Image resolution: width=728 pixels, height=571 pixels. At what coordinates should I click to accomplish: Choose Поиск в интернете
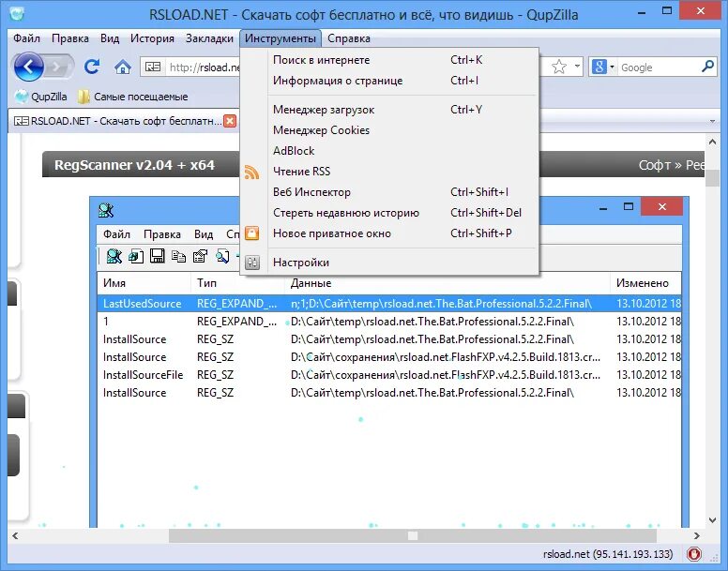[389, 60]
